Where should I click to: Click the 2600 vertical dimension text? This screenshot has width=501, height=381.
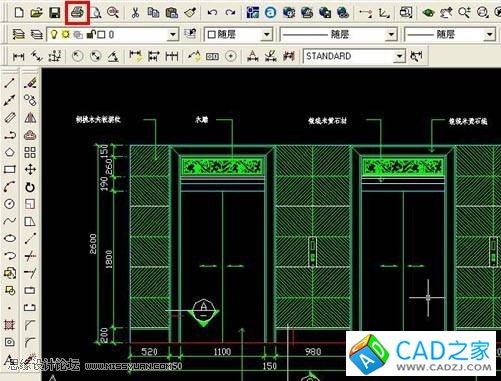tap(93, 244)
